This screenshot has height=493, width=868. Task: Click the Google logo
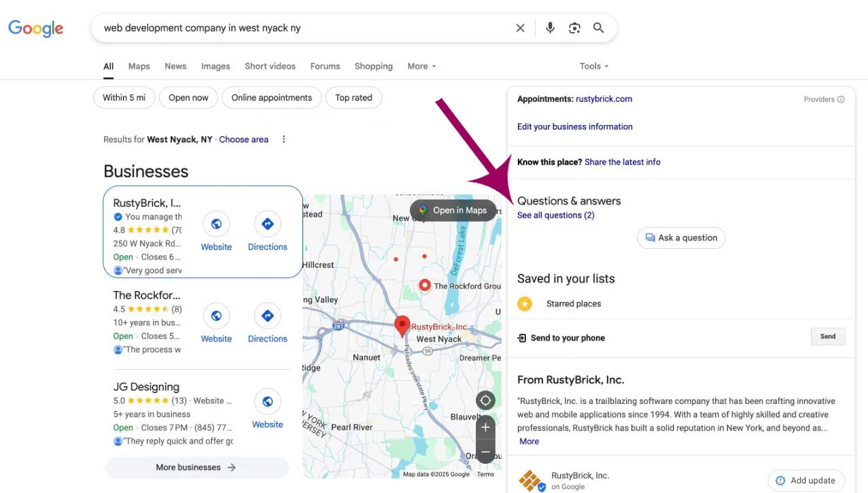pyautogui.click(x=36, y=28)
